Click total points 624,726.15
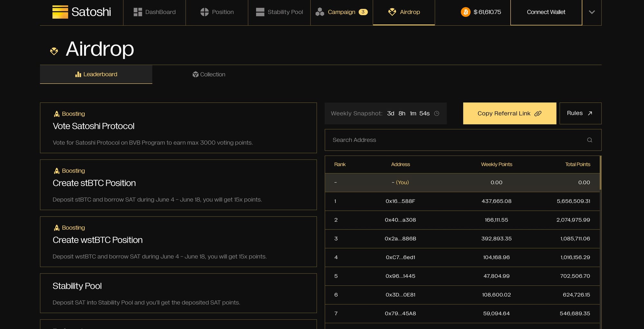Screen dimensions: 644x329 (576, 295)
